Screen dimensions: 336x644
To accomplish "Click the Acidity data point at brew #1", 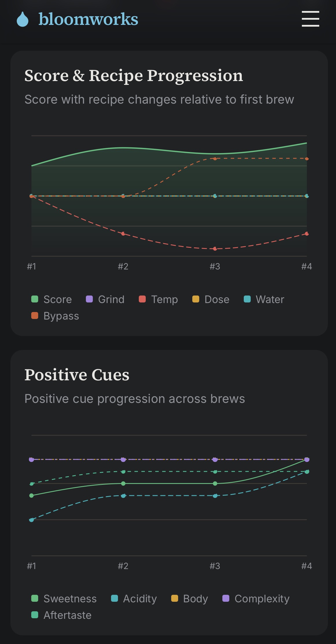I will coord(32,520).
